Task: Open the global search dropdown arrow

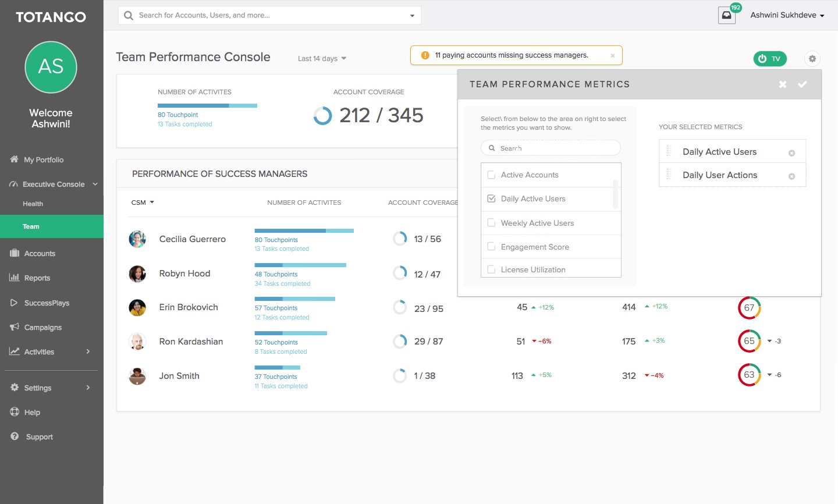Action: click(412, 16)
